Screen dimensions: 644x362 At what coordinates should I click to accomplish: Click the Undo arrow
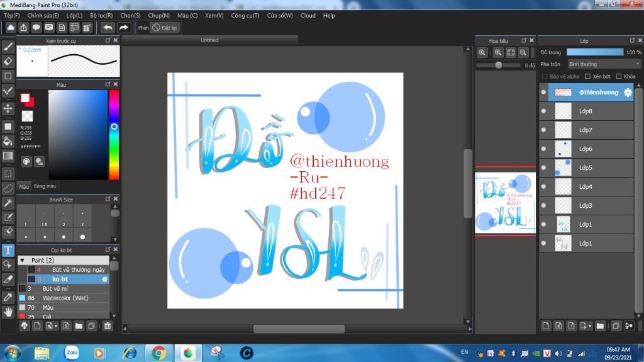pyautogui.click(x=108, y=28)
